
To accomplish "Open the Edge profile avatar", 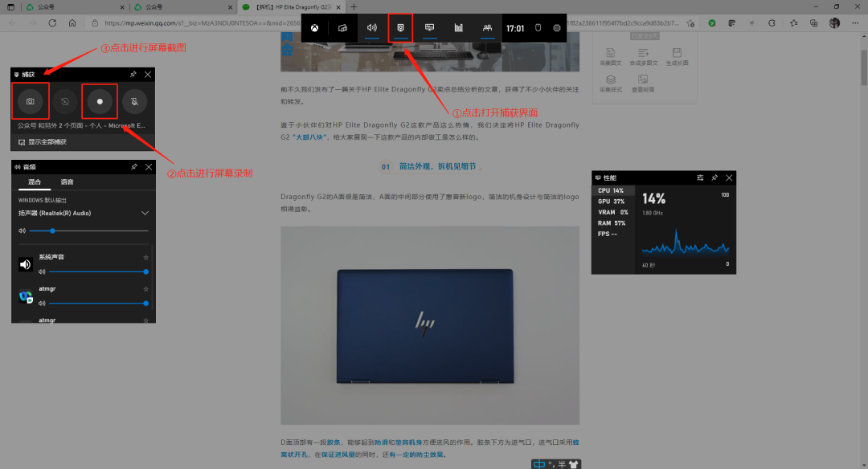I will click(x=834, y=23).
